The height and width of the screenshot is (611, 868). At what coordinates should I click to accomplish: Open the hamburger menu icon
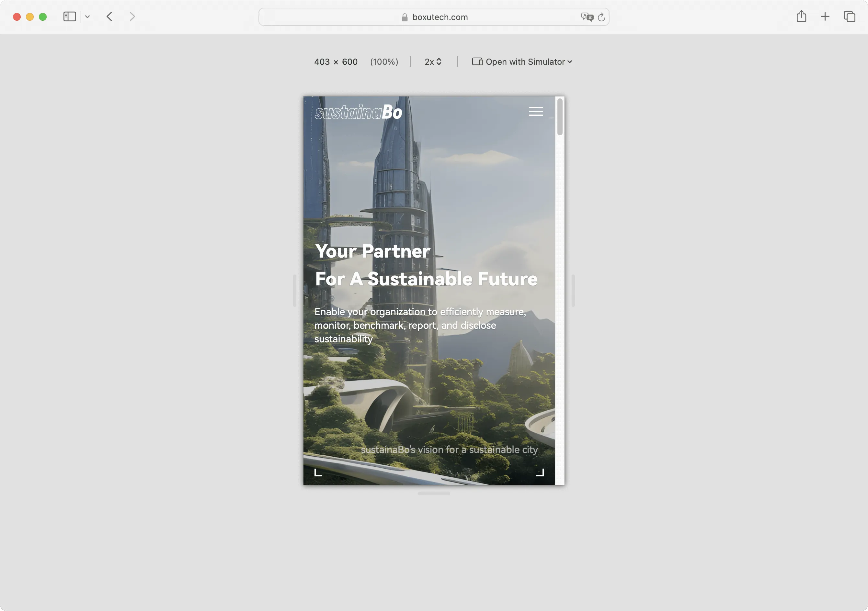pos(536,111)
